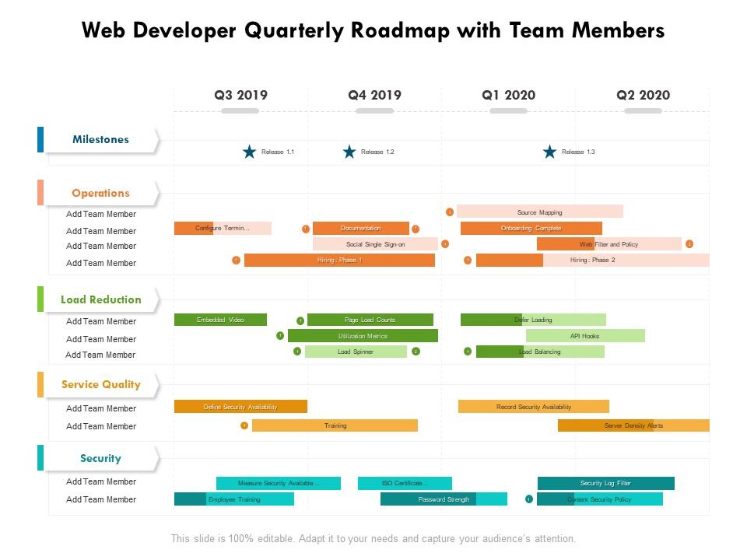Select green circle marker left of Load Spinner
The width and height of the screenshot is (747, 560).
pos(297,352)
